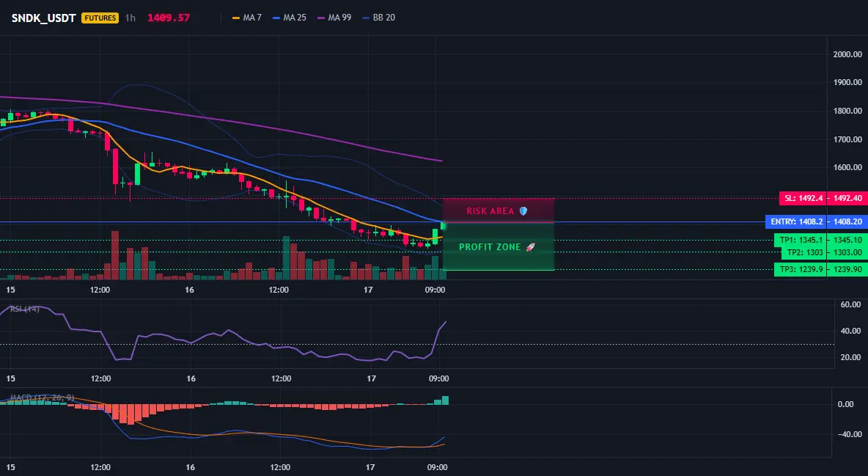
Task: Click the SNDK_USDT symbol name
Action: (44, 18)
